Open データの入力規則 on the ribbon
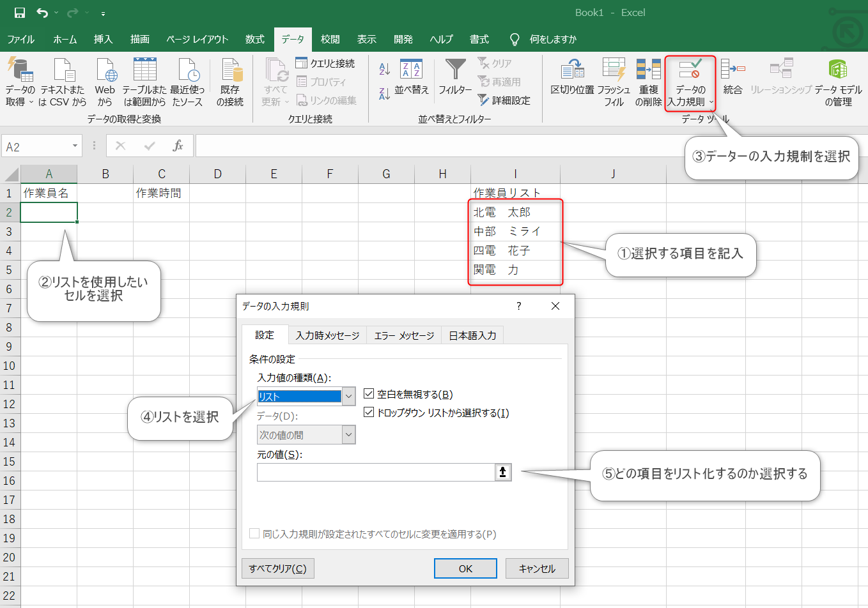 pyautogui.click(x=689, y=82)
